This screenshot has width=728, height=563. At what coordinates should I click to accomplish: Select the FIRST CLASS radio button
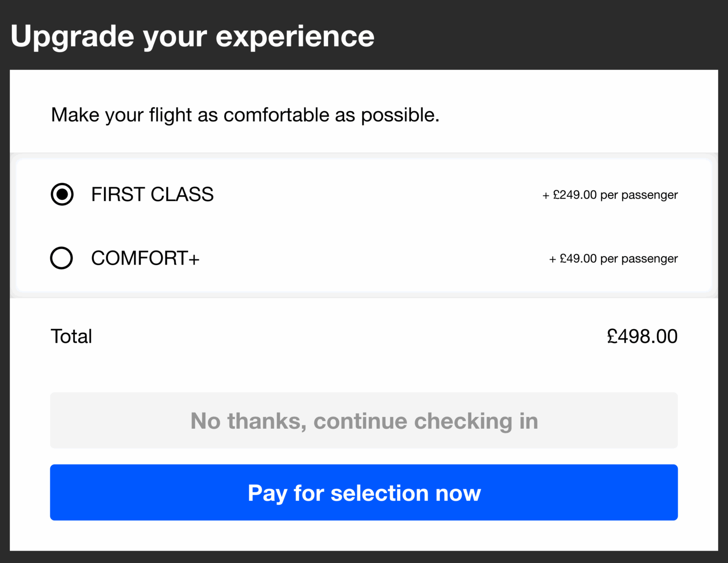point(62,194)
